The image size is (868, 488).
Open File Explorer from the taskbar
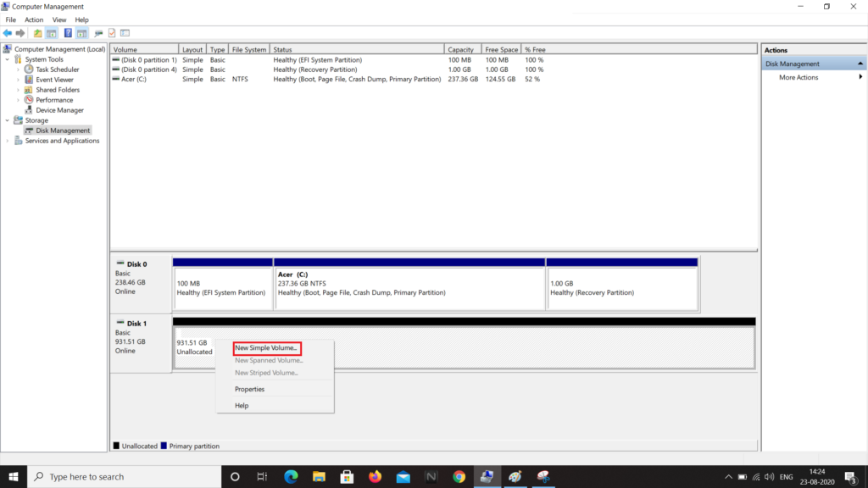tap(319, 476)
